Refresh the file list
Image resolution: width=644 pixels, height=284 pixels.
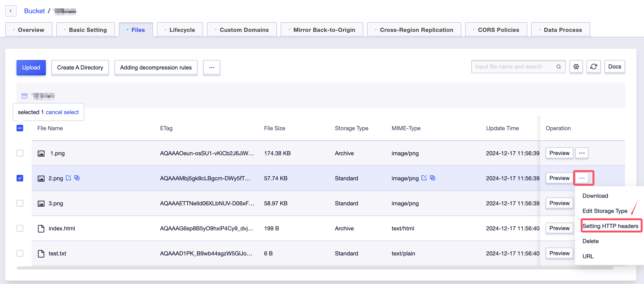pyautogui.click(x=593, y=66)
